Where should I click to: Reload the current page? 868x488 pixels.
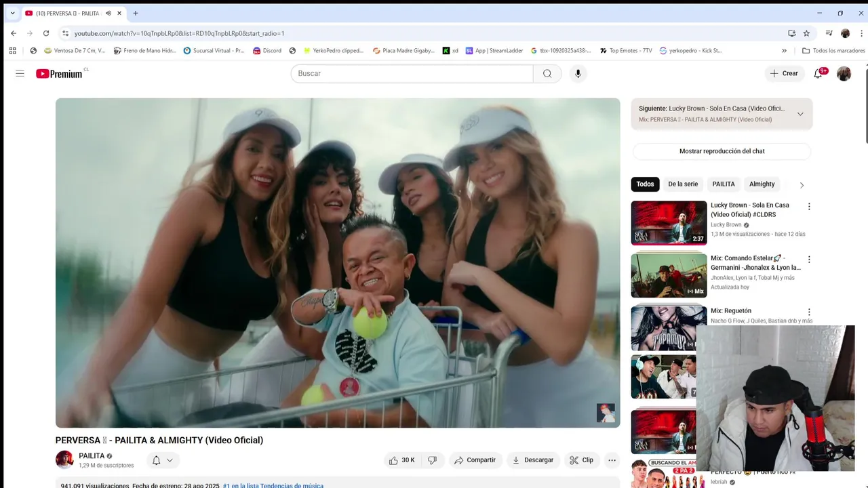pyautogui.click(x=46, y=33)
